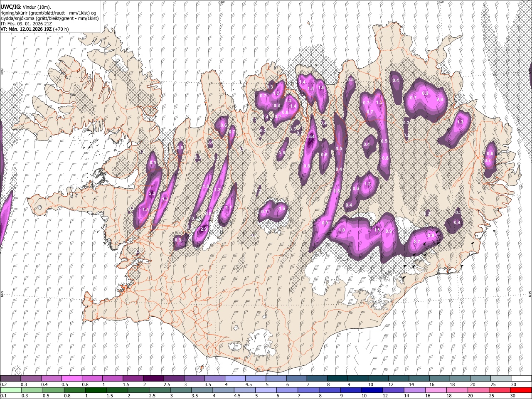Screen dimensions: 532x399
Task: Pick the lower-row pink swatch between 20 and 25
Action: pos(478,390)
